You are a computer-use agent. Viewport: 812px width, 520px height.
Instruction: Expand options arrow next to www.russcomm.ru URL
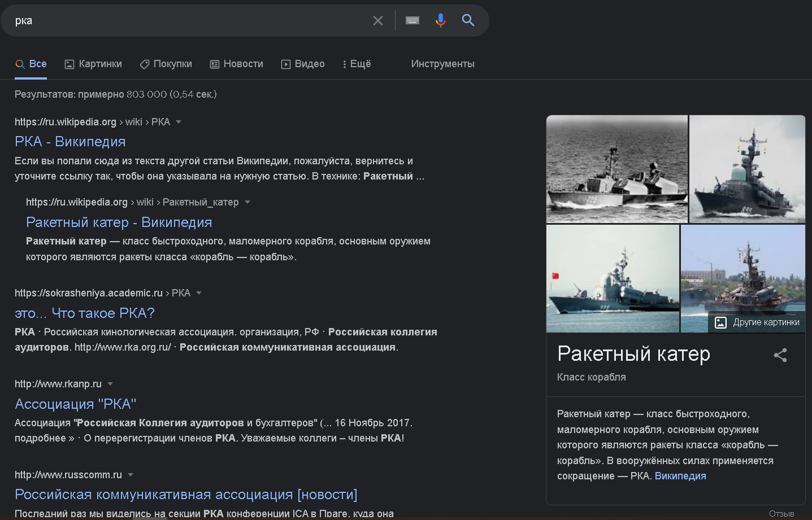click(131, 475)
